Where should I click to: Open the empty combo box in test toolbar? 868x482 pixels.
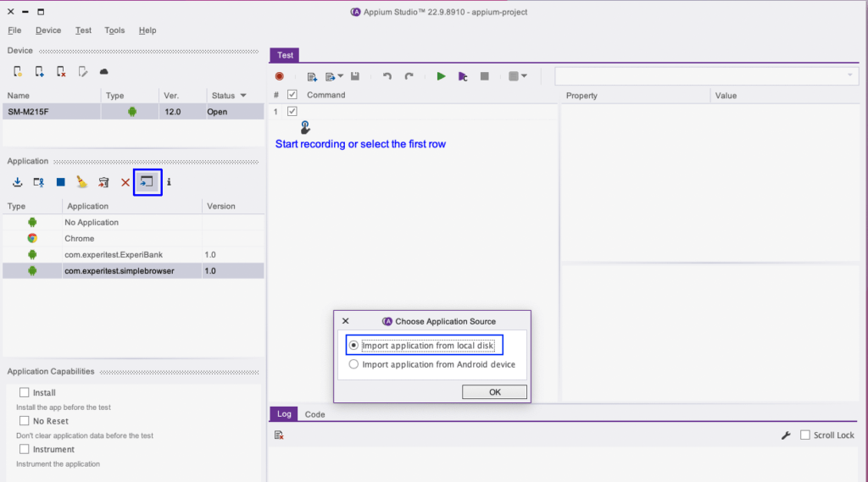(x=705, y=76)
